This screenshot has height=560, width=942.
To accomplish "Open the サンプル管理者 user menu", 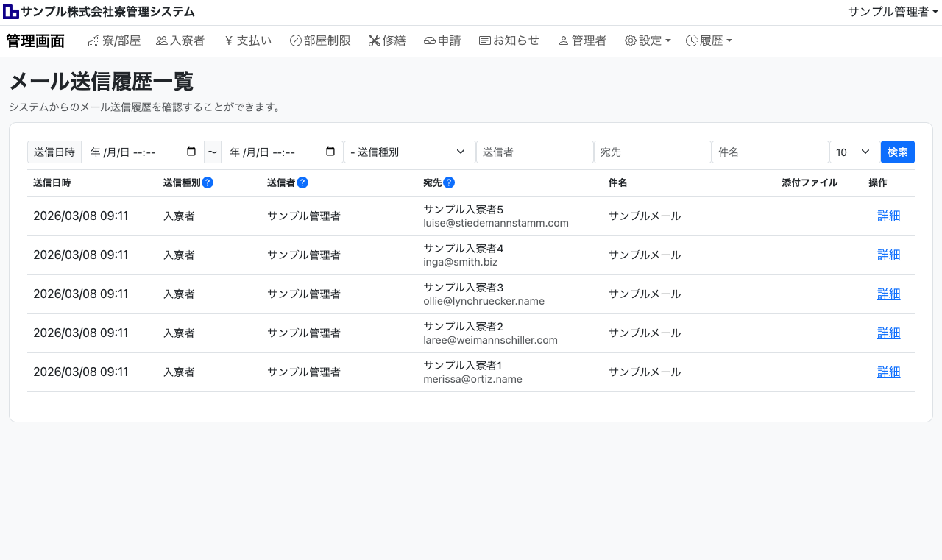I will click(893, 12).
